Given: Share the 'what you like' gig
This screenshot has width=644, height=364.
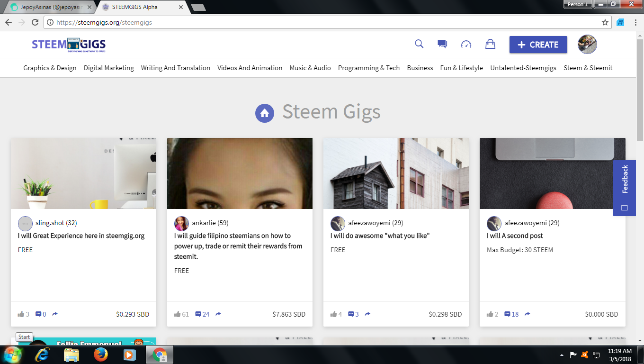Looking at the screenshot, I should 367,314.
